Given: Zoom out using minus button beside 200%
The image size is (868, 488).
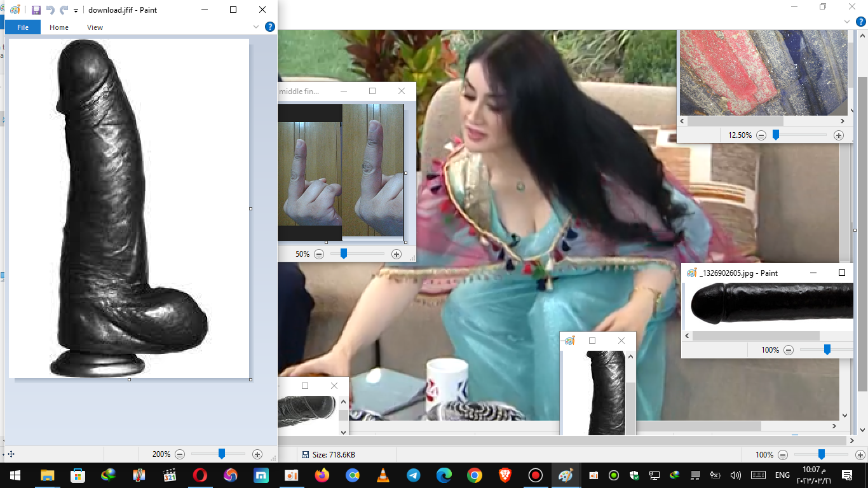Looking at the screenshot, I should pyautogui.click(x=180, y=454).
